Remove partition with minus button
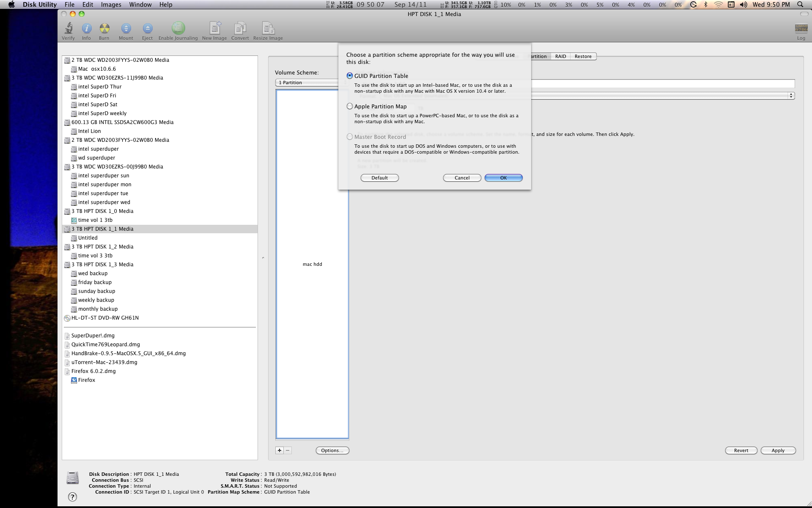 click(288, 450)
